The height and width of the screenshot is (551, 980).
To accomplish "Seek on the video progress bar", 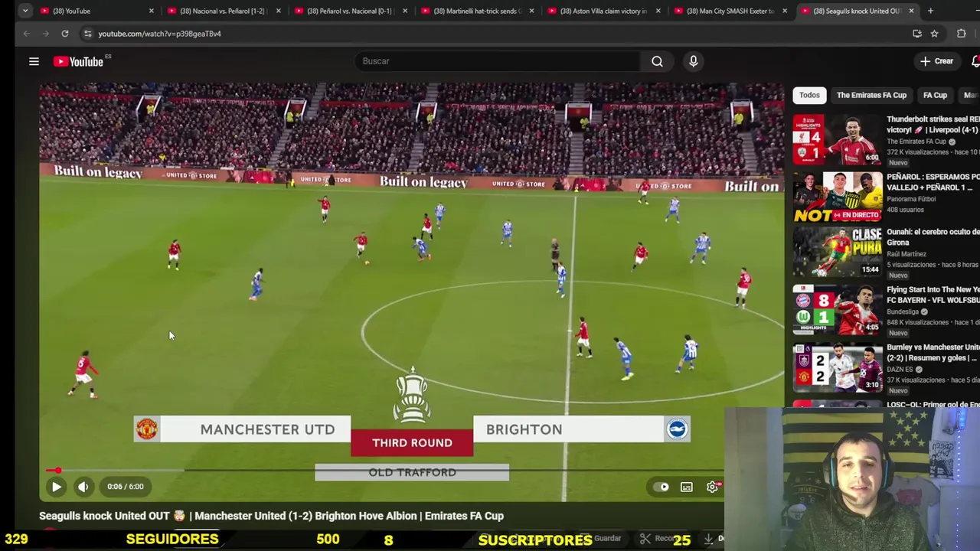I will click(x=385, y=471).
